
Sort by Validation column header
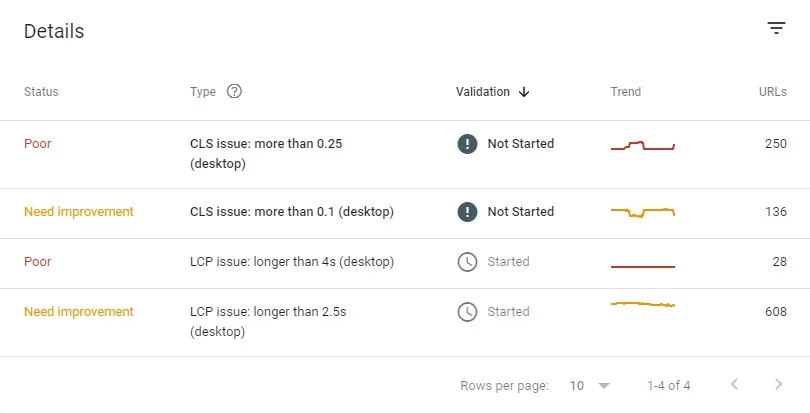(483, 92)
